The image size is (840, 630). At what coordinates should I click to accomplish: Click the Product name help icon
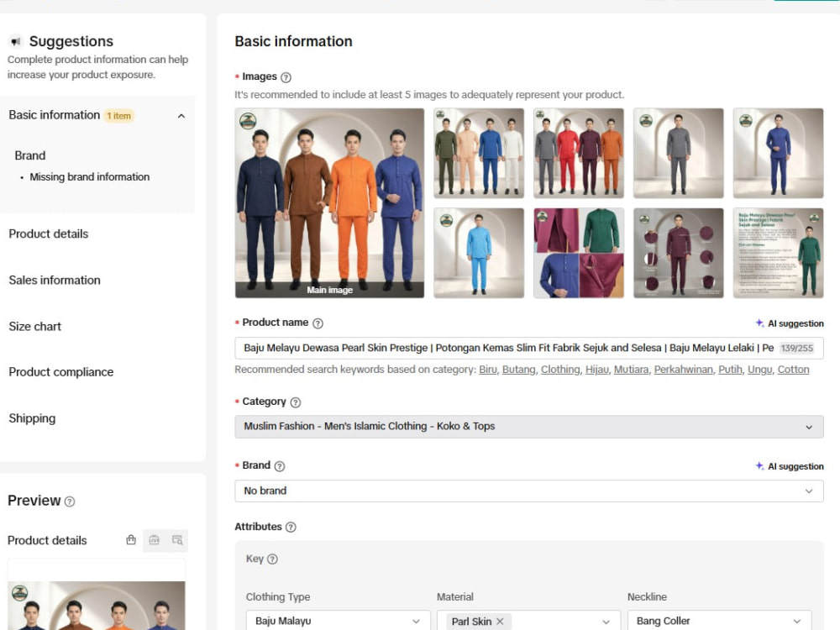pyautogui.click(x=318, y=323)
